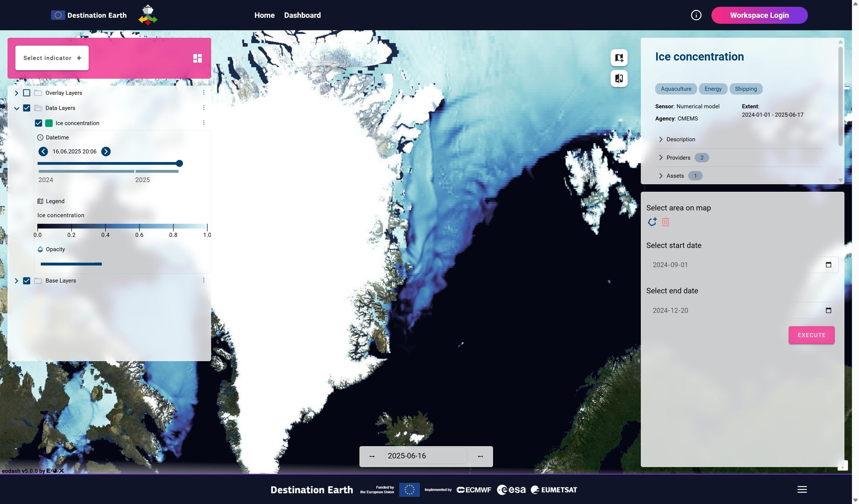Click the add map layer icon

pyautogui.click(x=619, y=58)
